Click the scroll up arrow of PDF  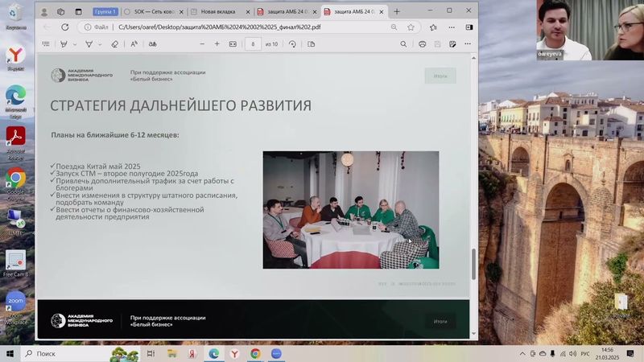(x=473, y=58)
